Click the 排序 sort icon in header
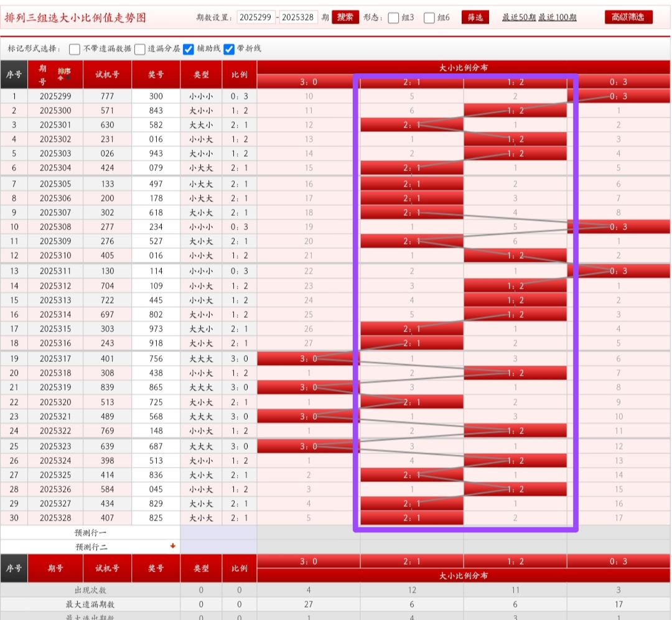This screenshot has height=620, width=672. pos(64,74)
